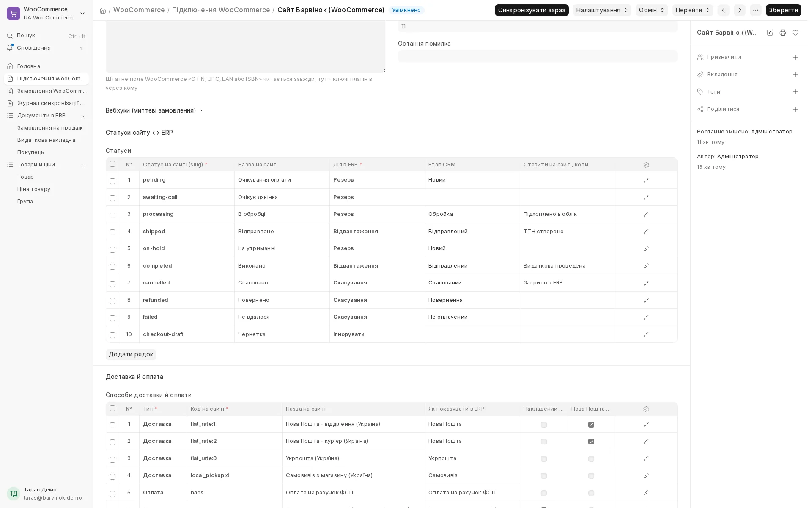
Task: Edit the cancelled status row
Action: click(646, 283)
